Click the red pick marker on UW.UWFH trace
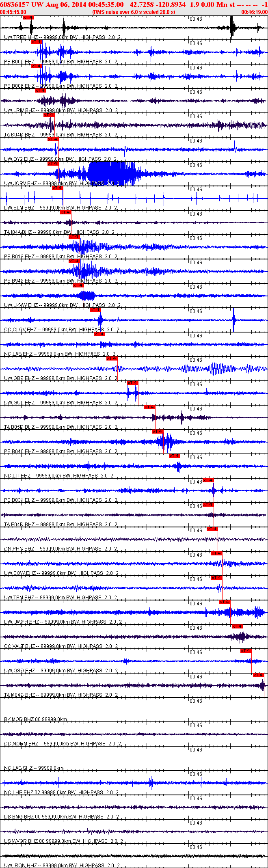Image resolution: width=268 pixels, height=868 pixels. pos(225,602)
